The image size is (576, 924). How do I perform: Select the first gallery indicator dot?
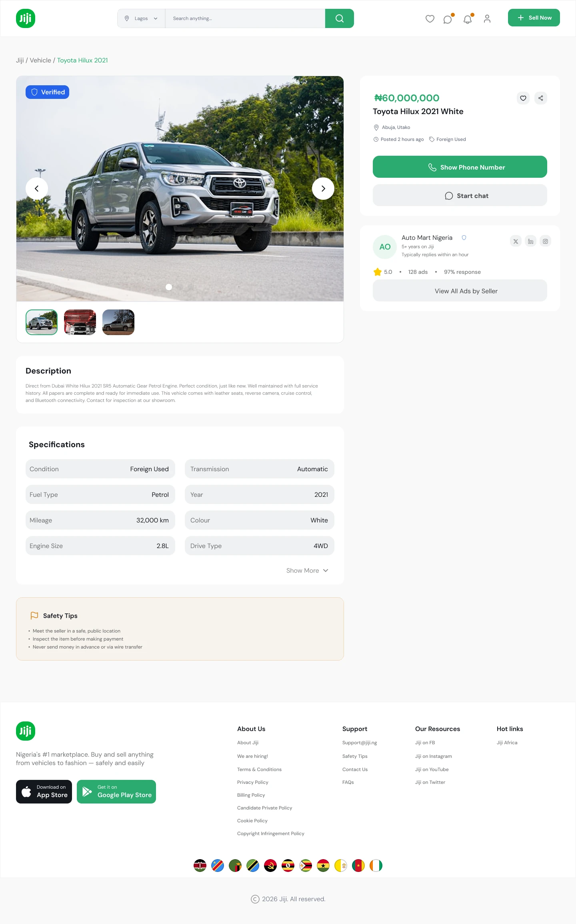tap(169, 287)
